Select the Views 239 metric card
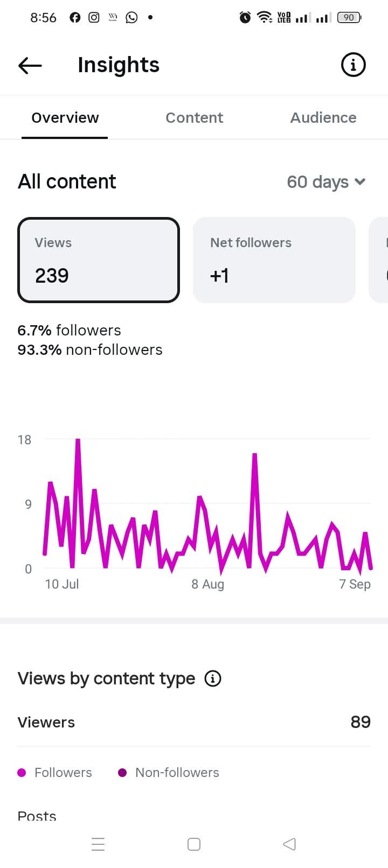The width and height of the screenshot is (388, 868). pyautogui.click(x=99, y=260)
